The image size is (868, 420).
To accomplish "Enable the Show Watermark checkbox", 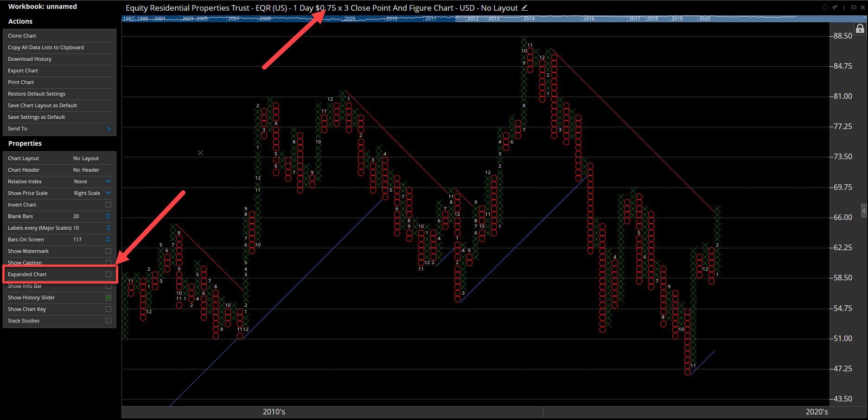I will 108,251.
